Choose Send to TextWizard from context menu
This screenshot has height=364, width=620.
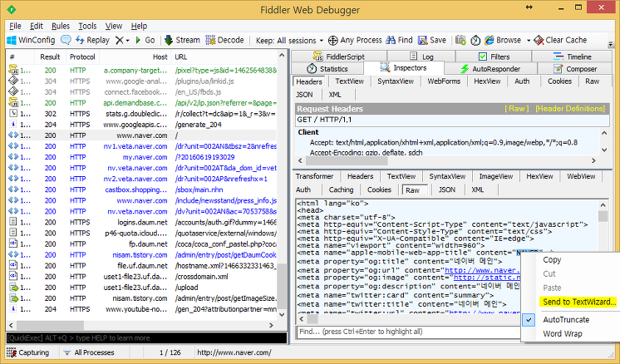(x=579, y=302)
